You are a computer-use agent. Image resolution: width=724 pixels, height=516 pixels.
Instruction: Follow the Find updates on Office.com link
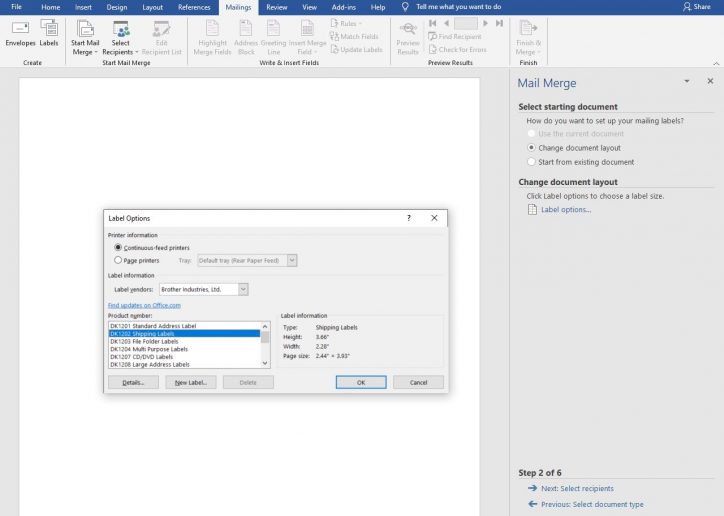click(144, 305)
